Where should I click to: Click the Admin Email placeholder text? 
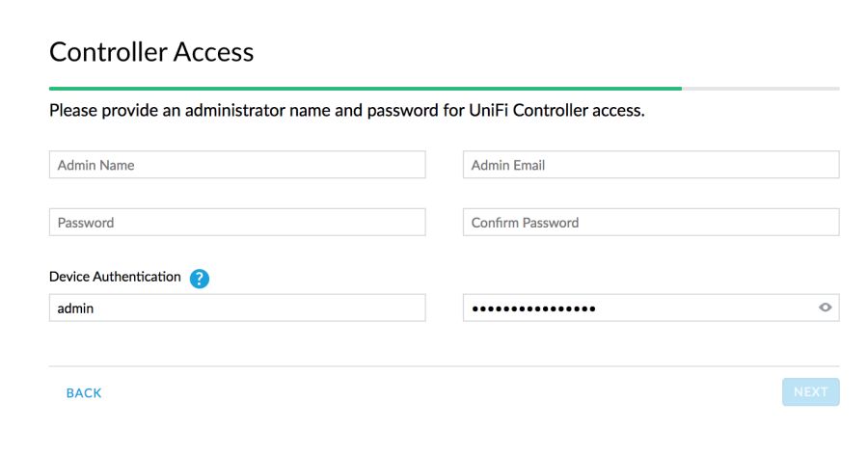point(508,165)
